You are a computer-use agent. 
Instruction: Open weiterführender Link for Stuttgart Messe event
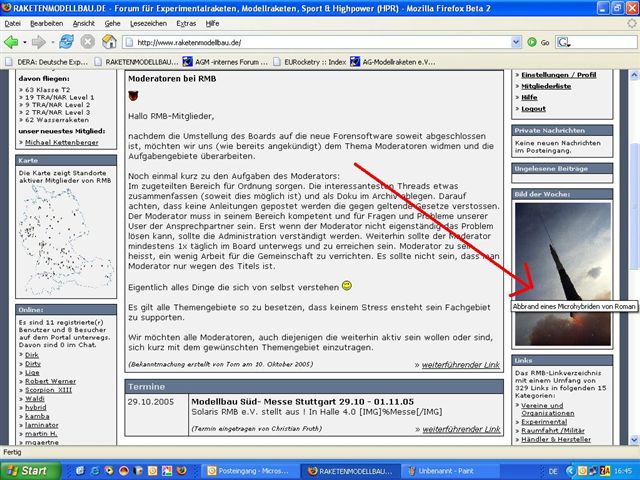(x=461, y=429)
